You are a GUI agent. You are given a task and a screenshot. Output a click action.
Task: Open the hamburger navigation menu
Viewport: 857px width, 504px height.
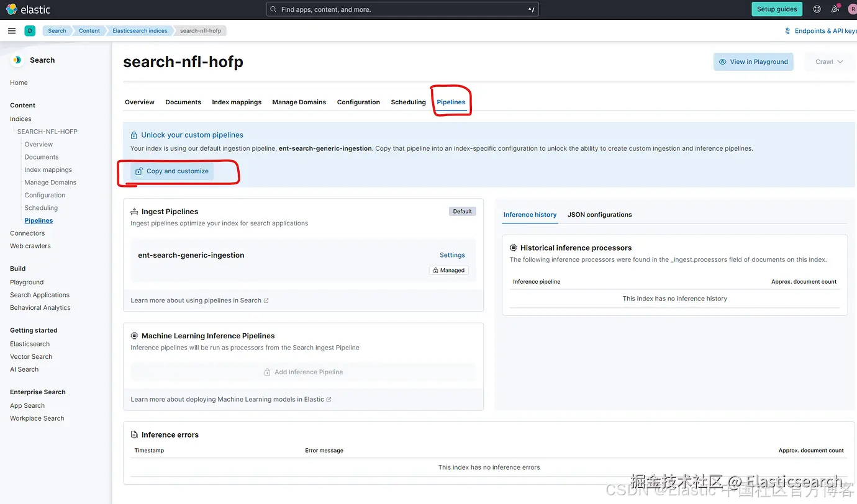point(12,30)
